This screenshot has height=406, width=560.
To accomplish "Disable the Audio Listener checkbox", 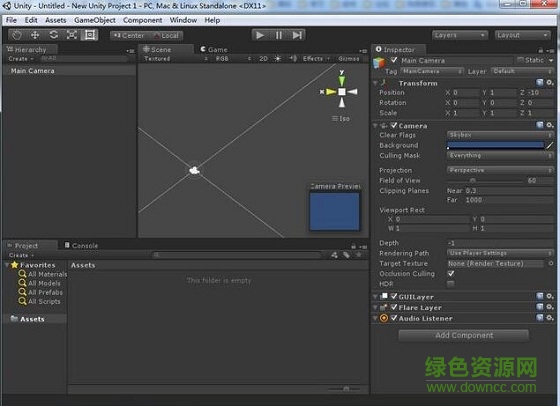I will click(x=394, y=318).
